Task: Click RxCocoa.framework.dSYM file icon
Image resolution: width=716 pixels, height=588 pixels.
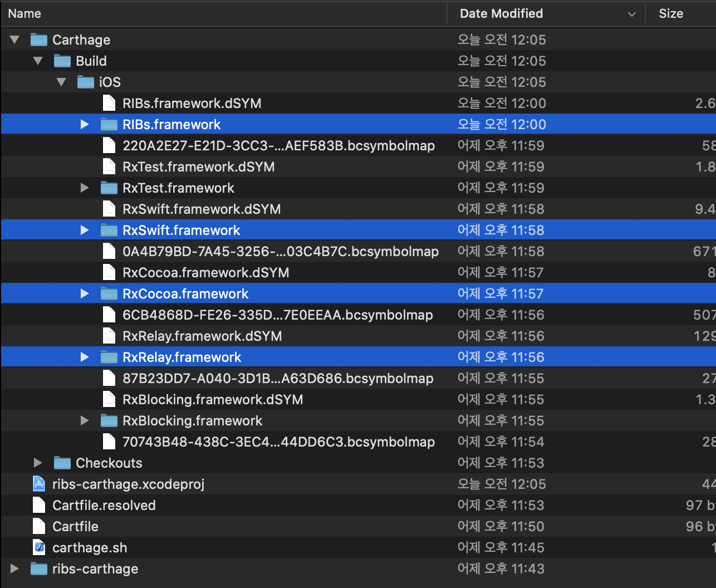Action: [109, 272]
